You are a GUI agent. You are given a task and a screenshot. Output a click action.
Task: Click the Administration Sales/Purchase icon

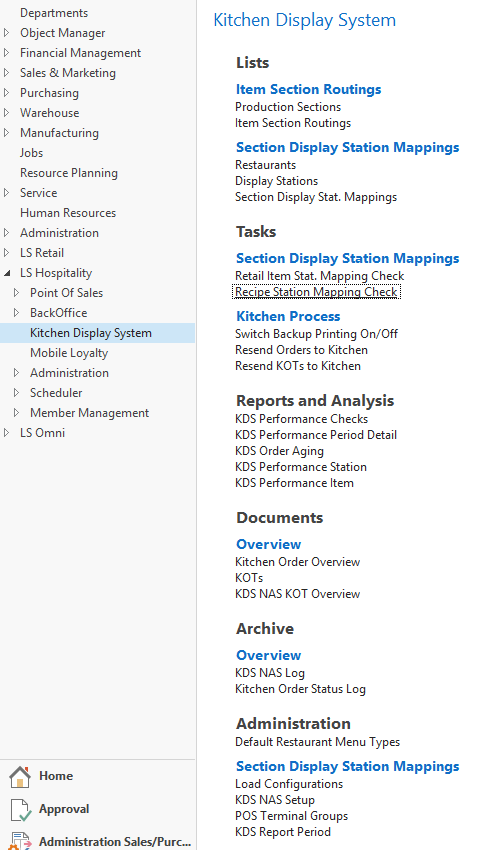[20, 841]
